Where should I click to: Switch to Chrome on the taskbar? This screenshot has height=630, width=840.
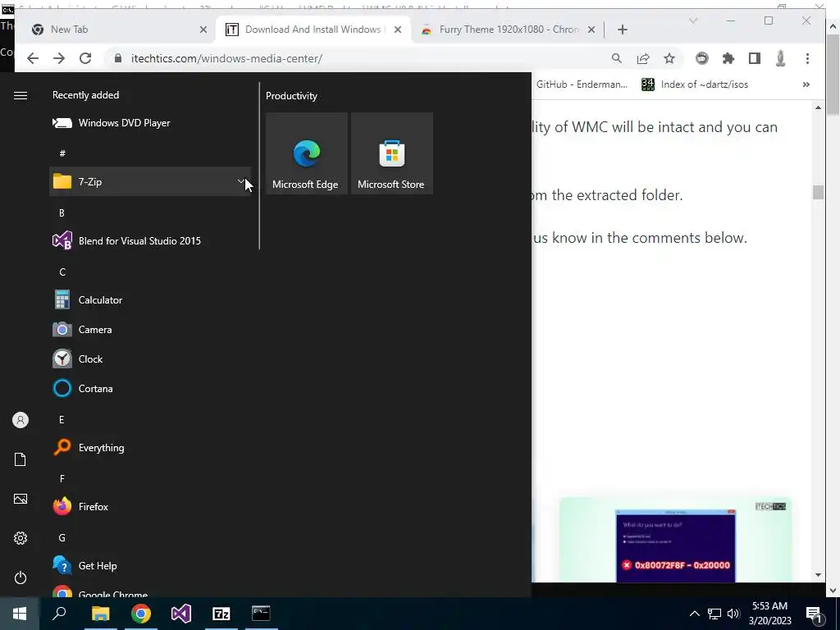[x=141, y=614]
